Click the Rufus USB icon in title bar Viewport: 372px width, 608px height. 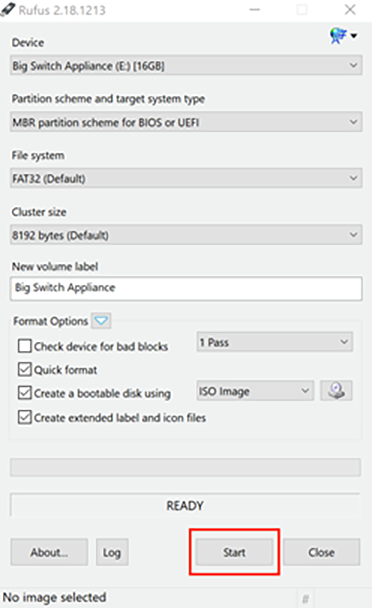[x=9, y=9]
